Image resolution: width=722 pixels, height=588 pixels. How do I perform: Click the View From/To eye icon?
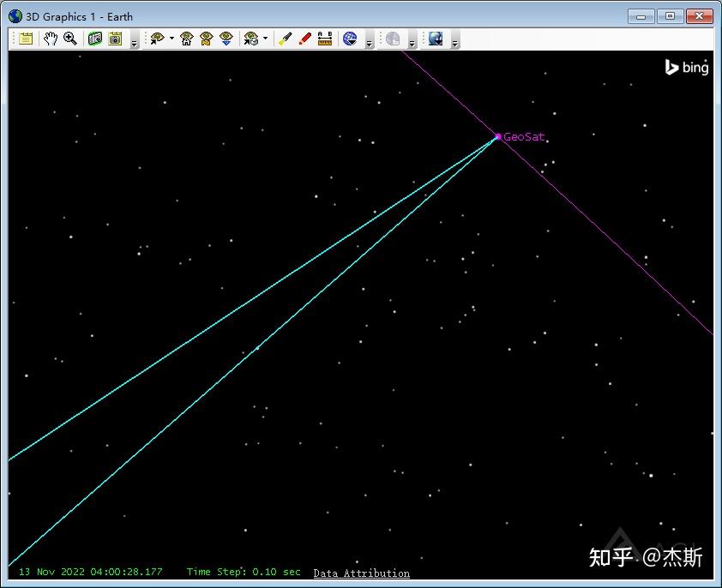[x=158, y=39]
